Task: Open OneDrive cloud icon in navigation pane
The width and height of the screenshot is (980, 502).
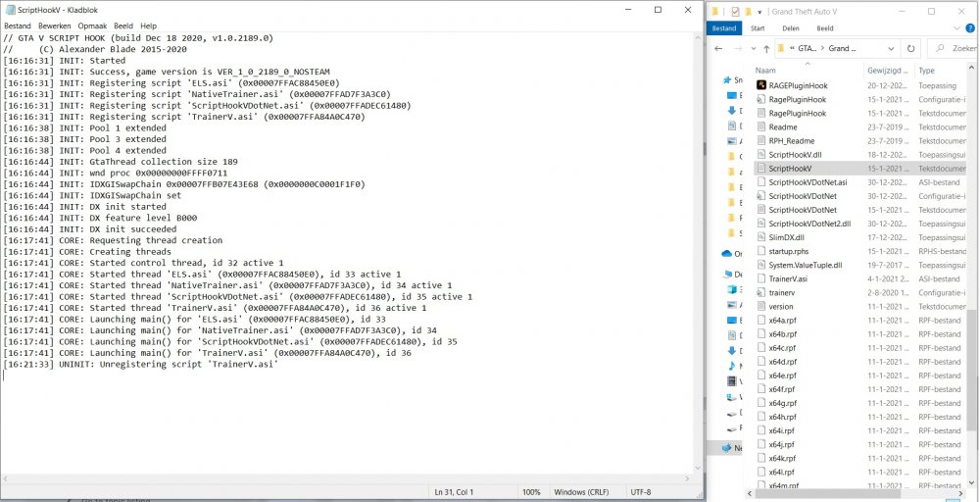Action: [727, 253]
